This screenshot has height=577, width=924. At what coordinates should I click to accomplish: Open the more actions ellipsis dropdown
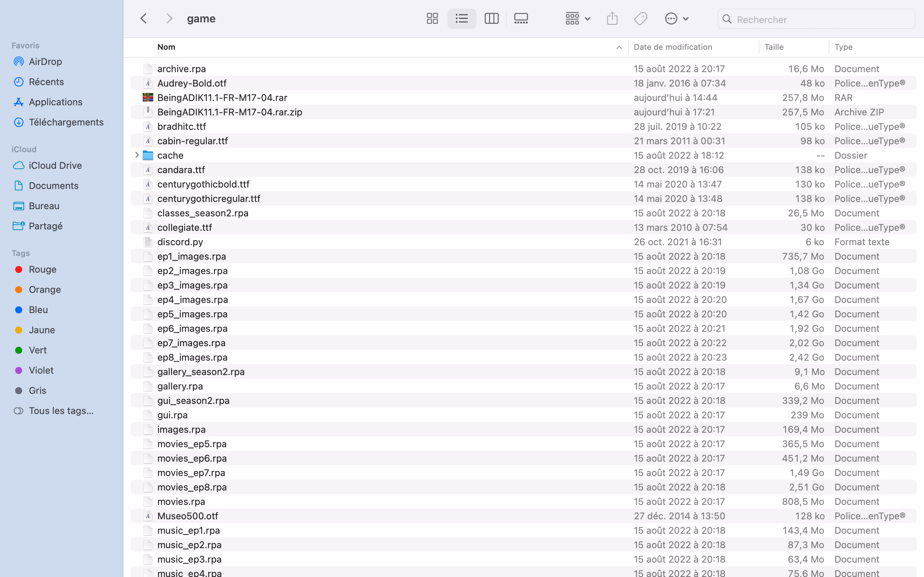[676, 19]
